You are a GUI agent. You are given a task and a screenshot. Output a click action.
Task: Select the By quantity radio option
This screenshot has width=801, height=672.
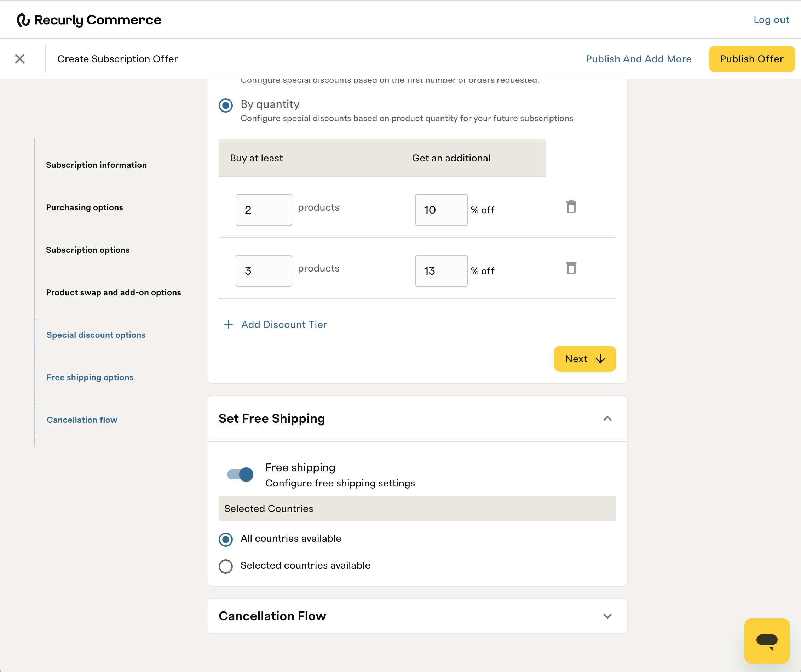click(226, 105)
